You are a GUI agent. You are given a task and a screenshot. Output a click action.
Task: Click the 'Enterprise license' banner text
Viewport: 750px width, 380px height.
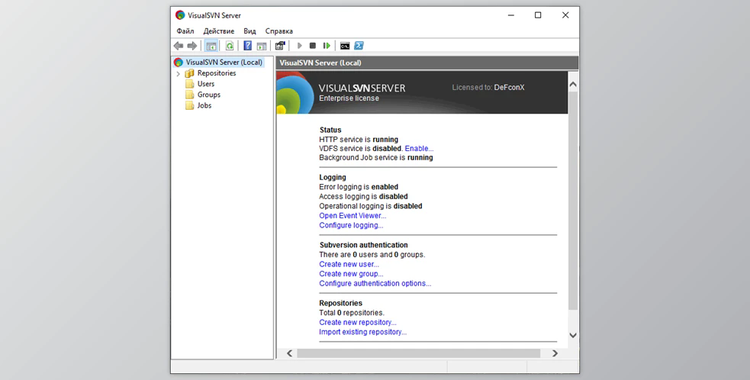349,98
